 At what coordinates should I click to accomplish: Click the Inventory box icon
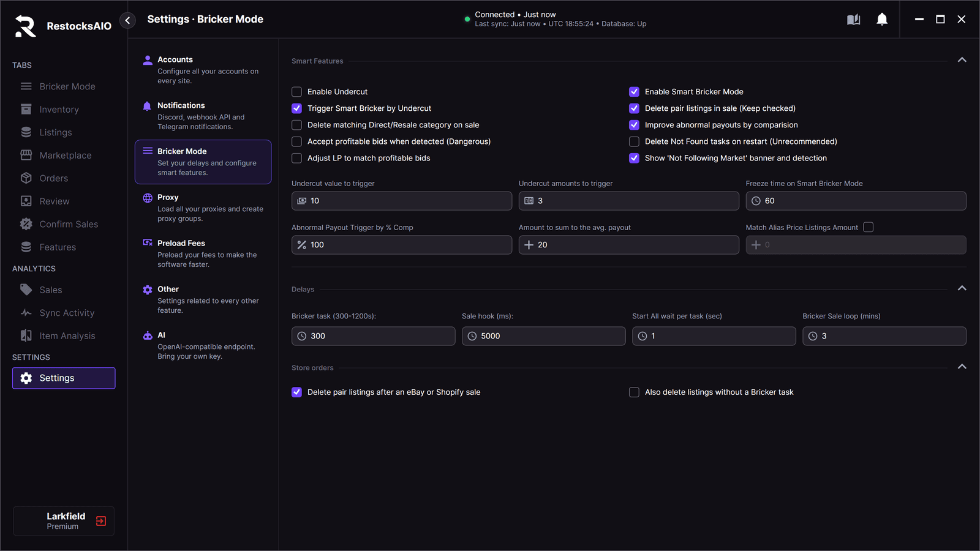coord(26,110)
